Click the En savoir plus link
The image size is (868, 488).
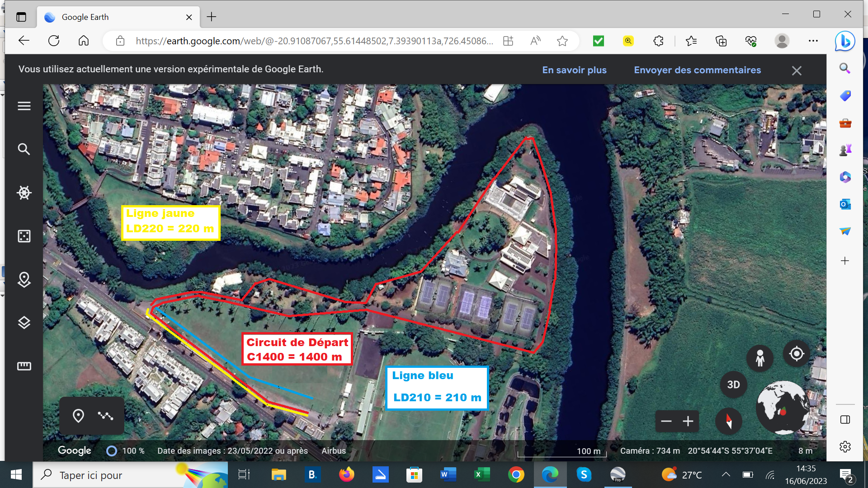coord(574,70)
